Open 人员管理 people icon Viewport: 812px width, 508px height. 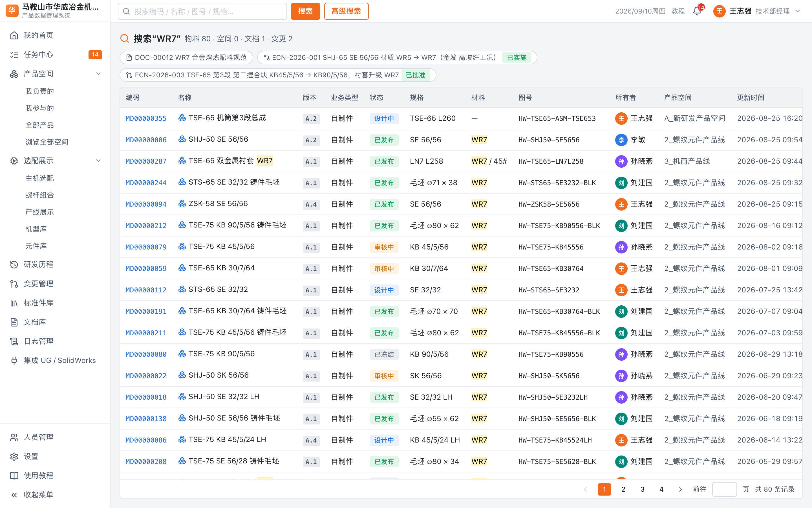(x=14, y=437)
